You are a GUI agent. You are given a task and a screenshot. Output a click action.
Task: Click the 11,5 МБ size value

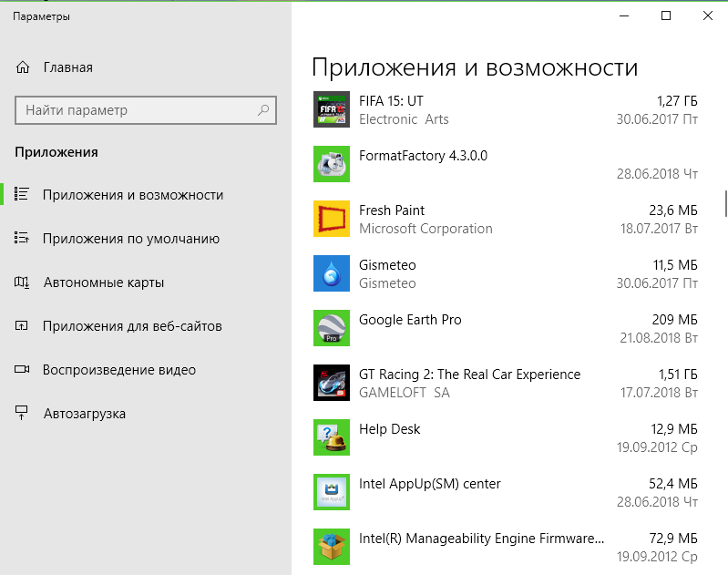click(675, 265)
